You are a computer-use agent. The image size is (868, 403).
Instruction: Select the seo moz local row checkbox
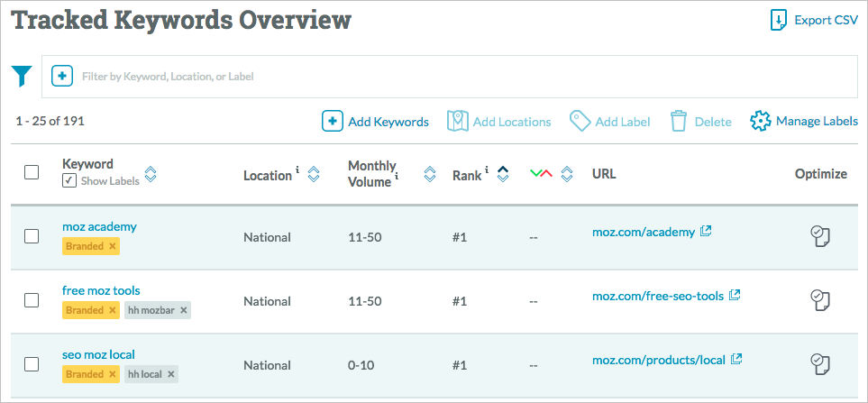(32, 363)
